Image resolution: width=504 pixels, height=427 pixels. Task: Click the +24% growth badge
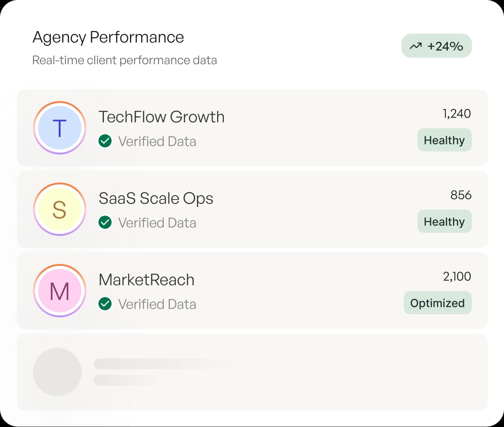tap(436, 46)
